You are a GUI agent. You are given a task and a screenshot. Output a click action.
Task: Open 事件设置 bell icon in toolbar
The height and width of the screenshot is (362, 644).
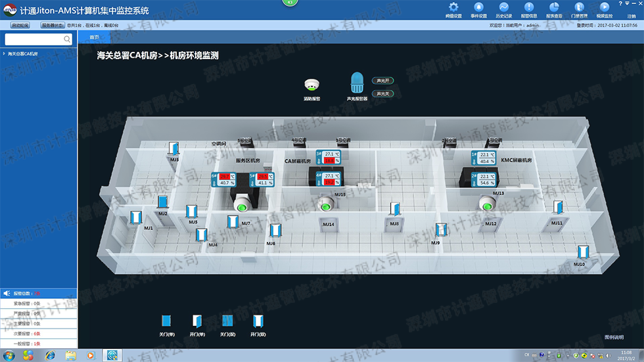click(x=478, y=8)
